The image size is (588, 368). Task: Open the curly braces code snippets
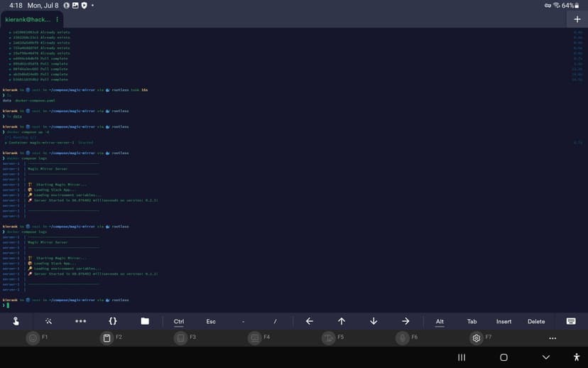(113, 321)
